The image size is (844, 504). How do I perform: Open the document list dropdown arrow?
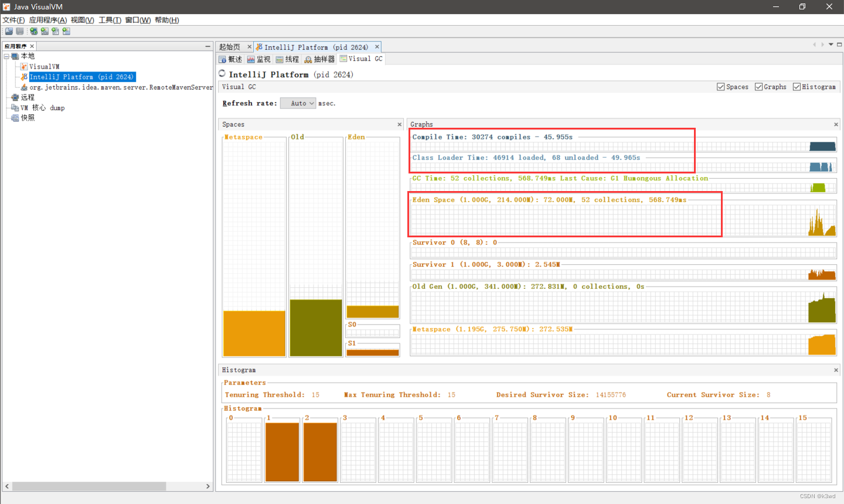(x=831, y=45)
